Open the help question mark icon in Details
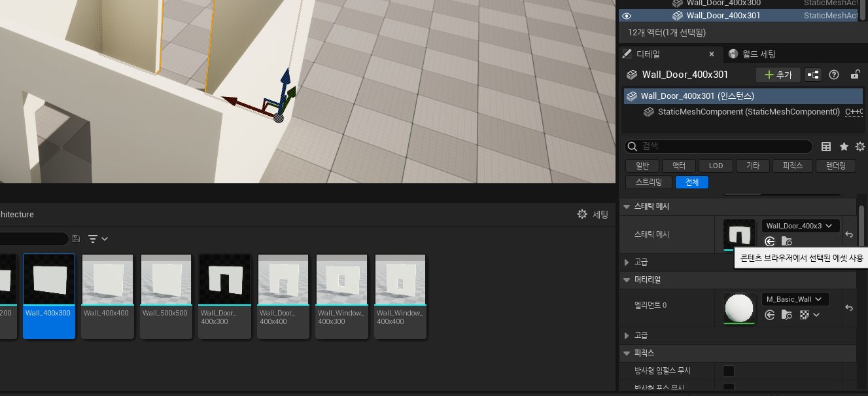The width and height of the screenshot is (868, 396). pos(834,75)
